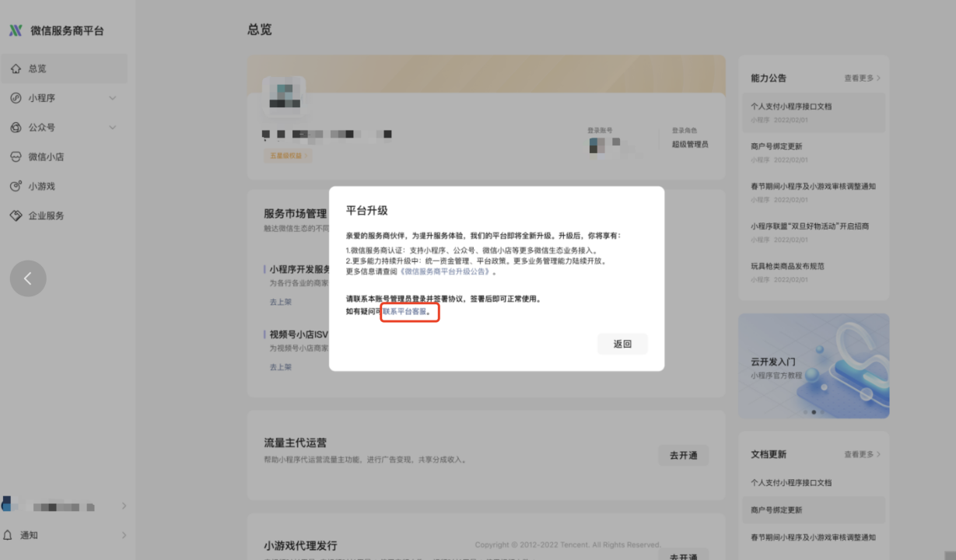956x560 pixels.
Task: Select 总览 in the sidebar
Action: [64, 68]
